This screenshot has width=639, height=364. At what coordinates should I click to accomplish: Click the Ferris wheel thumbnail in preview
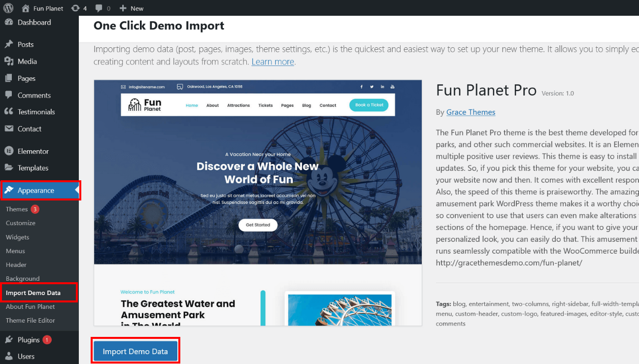click(x=339, y=310)
